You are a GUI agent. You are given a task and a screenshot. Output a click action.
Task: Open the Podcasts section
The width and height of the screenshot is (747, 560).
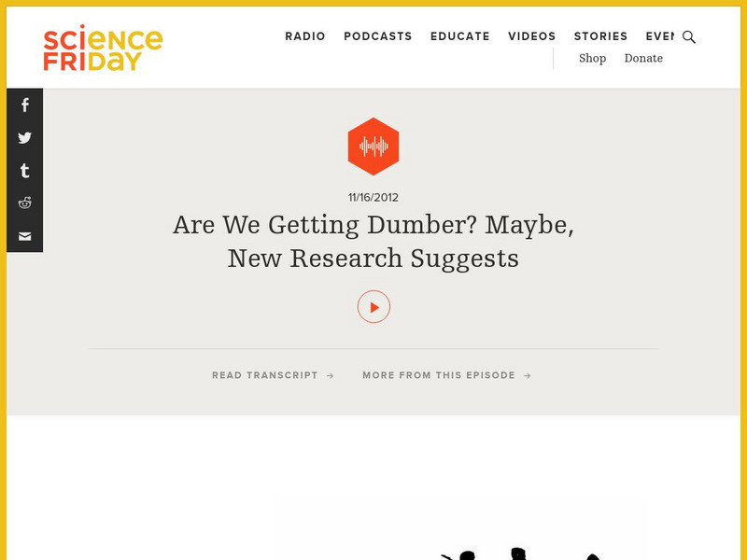[377, 36]
